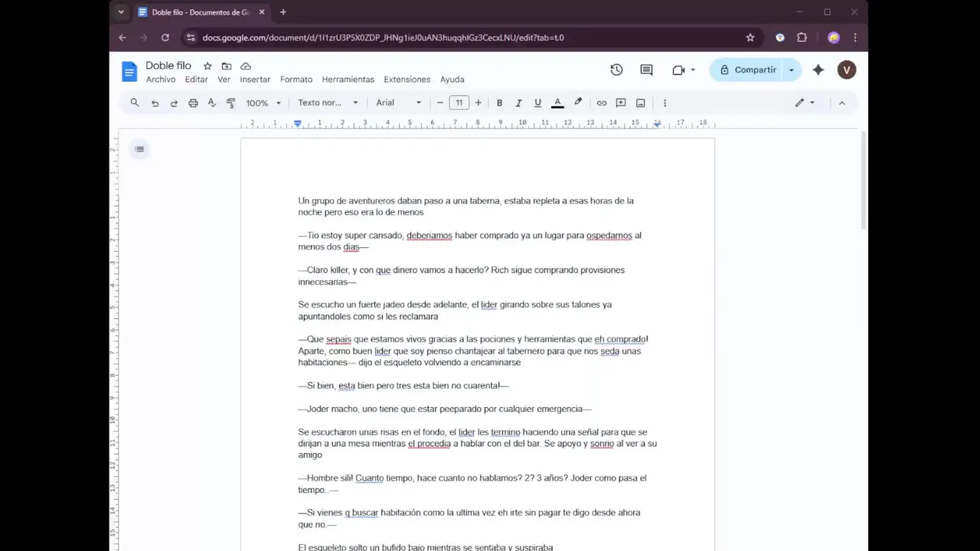Collapse the menus with up chevron

[842, 103]
